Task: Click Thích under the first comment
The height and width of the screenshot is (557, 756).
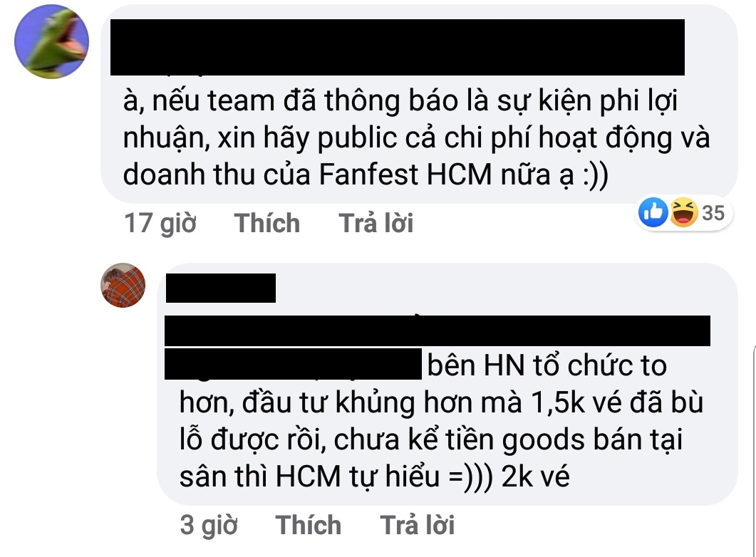Action: coord(267,223)
